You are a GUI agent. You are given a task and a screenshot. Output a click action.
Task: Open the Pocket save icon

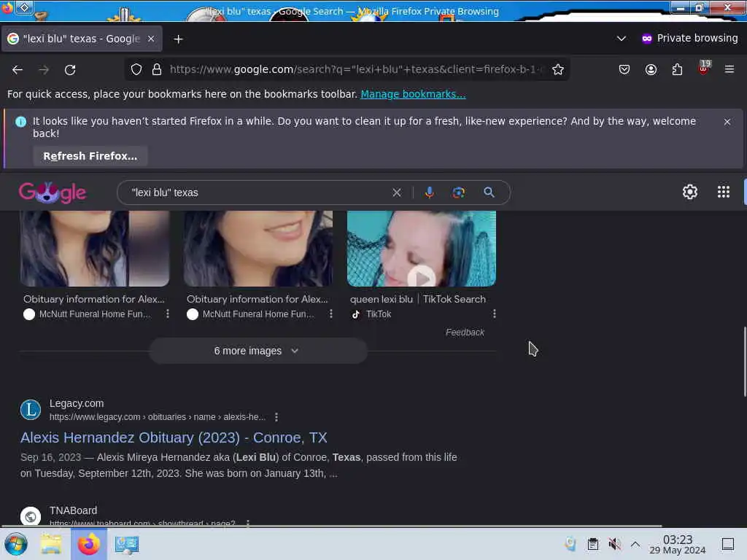(624, 69)
